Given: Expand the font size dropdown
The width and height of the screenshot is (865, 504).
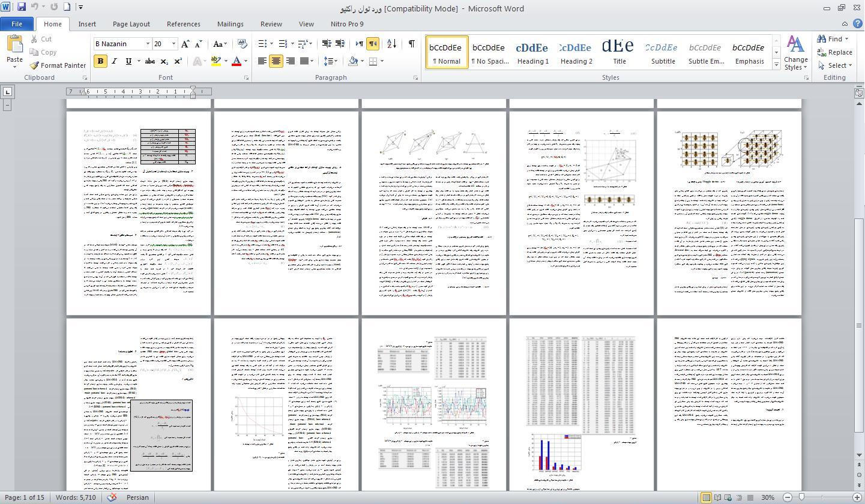Looking at the screenshot, I should coord(173,44).
